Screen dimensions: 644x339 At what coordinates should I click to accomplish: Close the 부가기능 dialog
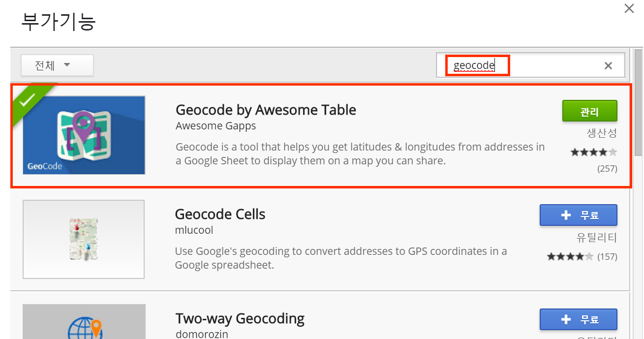pos(629,8)
